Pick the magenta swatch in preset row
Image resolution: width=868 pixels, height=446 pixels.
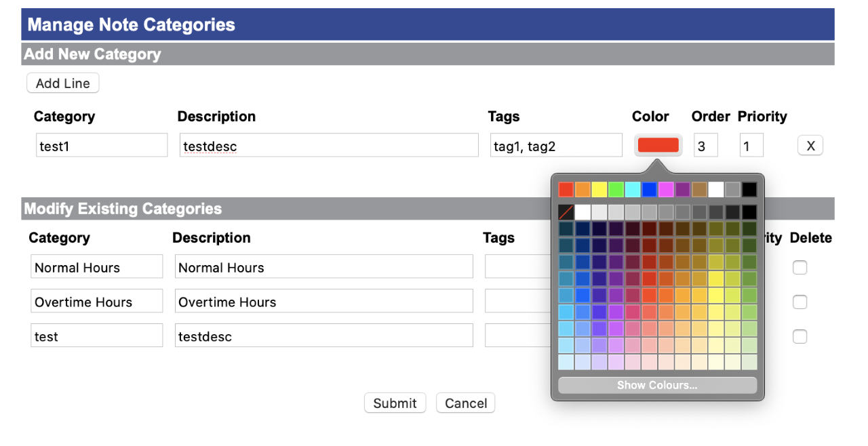[666, 189]
